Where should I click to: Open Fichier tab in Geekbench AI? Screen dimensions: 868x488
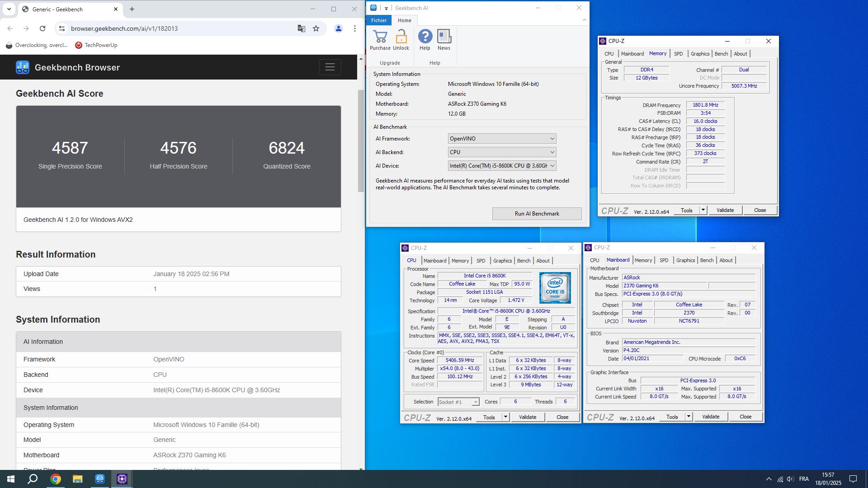[x=379, y=20]
